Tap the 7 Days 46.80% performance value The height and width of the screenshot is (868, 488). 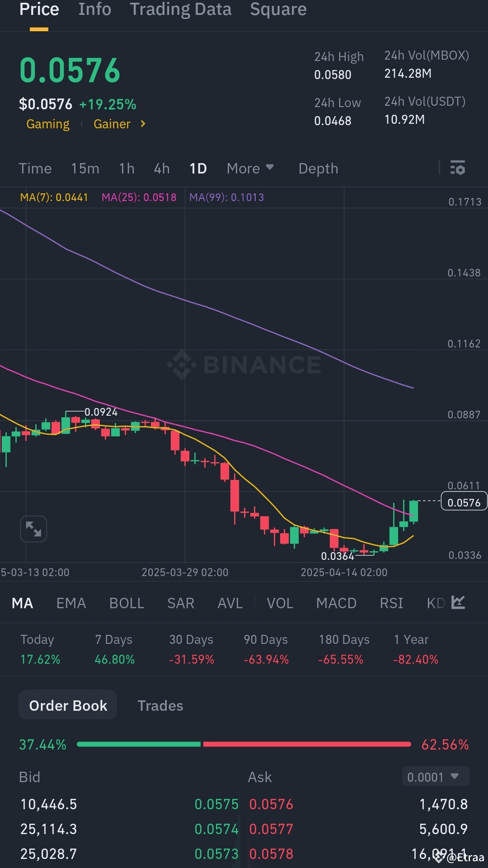pyautogui.click(x=115, y=660)
